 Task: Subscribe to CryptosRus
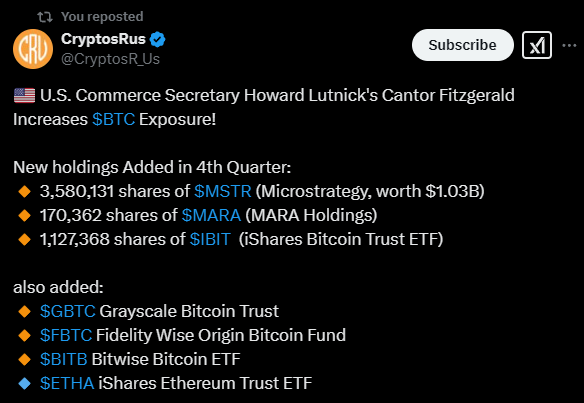463,45
